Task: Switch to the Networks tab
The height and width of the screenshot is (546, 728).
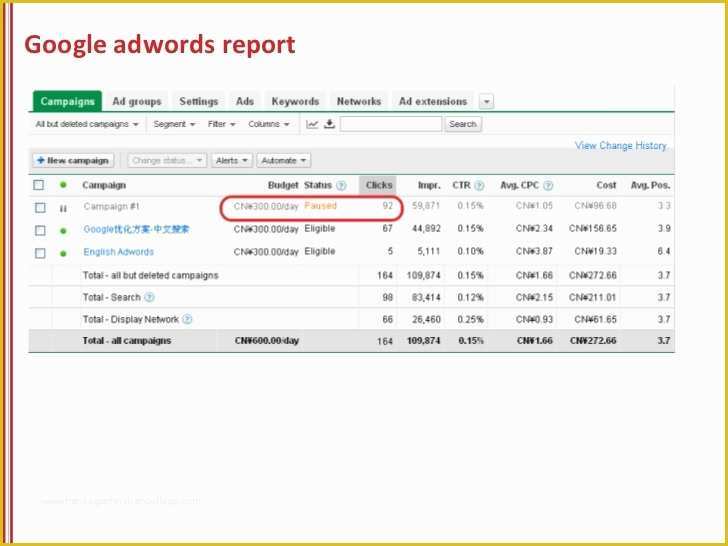Action: pyautogui.click(x=359, y=101)
